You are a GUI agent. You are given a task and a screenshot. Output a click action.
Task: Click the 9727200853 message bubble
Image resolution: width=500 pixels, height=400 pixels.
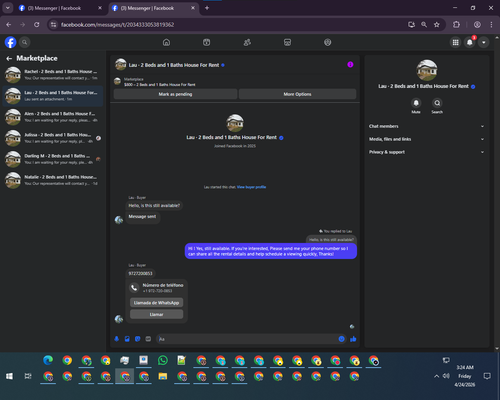(140, 273)
